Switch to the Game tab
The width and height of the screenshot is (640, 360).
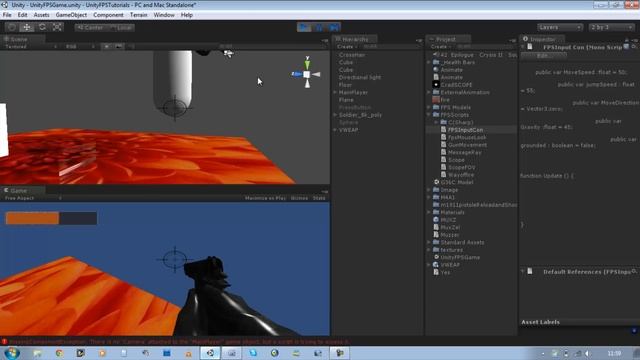22,191
